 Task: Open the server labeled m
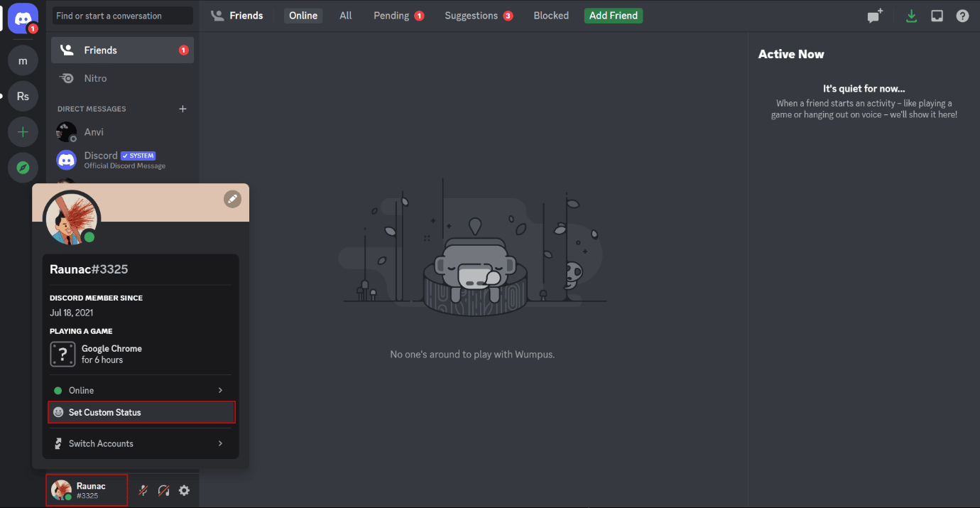[23, 61]
